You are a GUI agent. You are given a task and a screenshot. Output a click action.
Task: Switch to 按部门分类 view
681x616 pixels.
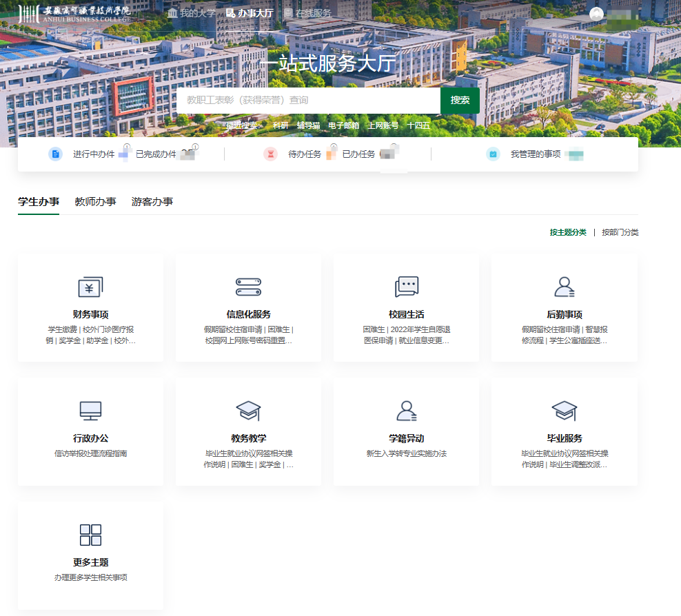pos(620,232)
